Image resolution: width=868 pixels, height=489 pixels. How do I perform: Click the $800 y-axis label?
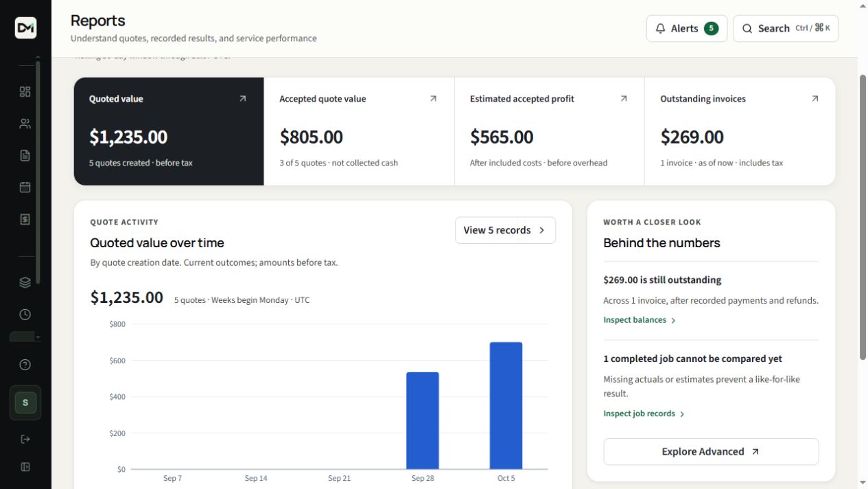(x=117, y=324)
